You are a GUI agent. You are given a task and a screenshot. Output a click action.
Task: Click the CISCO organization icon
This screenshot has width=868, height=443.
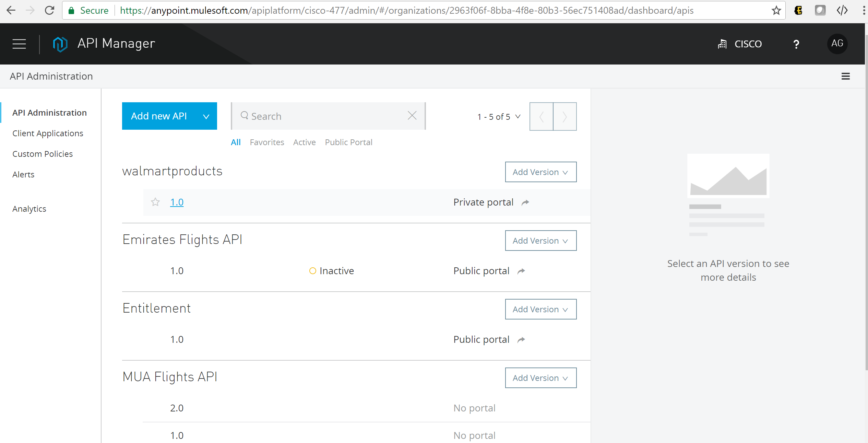coord(722,44)
